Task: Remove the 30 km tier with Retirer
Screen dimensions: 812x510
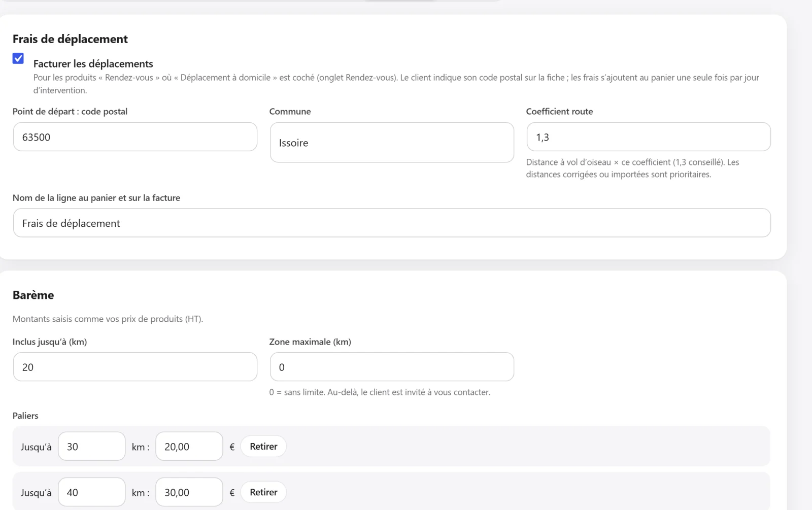Action: point(263,447)
